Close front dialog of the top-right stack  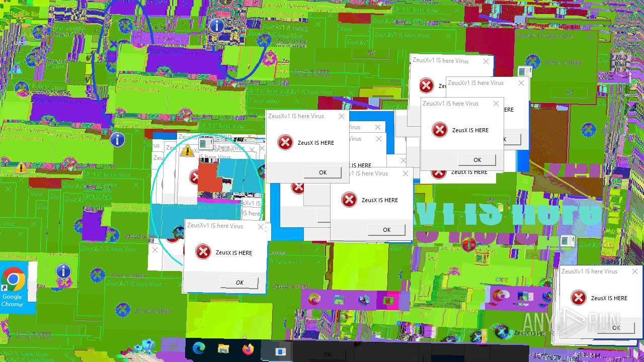[496, 104]
